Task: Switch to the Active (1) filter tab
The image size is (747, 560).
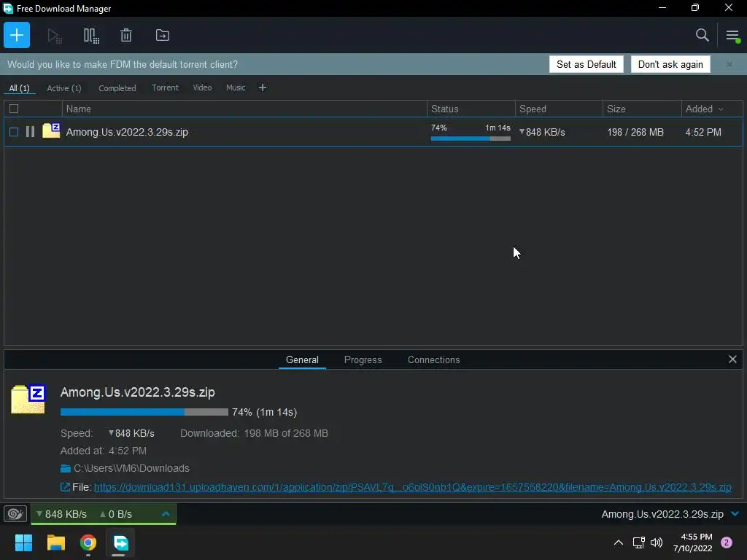Action: click(x=64, y=88)
